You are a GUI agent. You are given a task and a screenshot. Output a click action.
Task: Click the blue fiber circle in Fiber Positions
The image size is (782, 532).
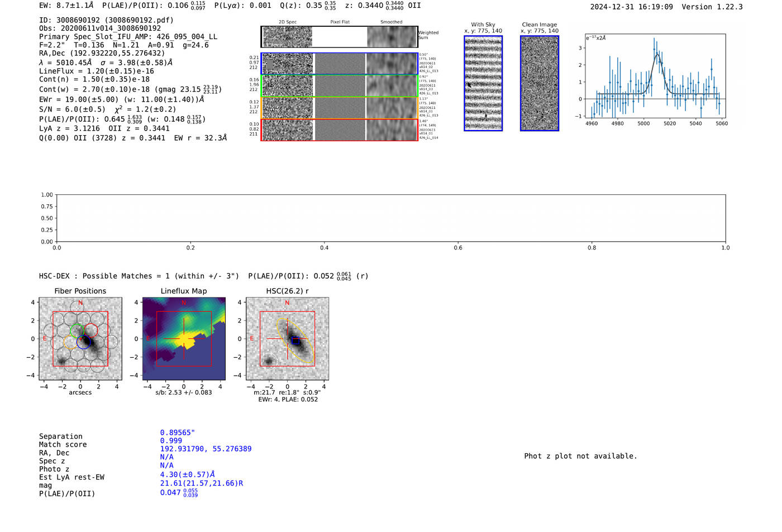tap(84, 342)
